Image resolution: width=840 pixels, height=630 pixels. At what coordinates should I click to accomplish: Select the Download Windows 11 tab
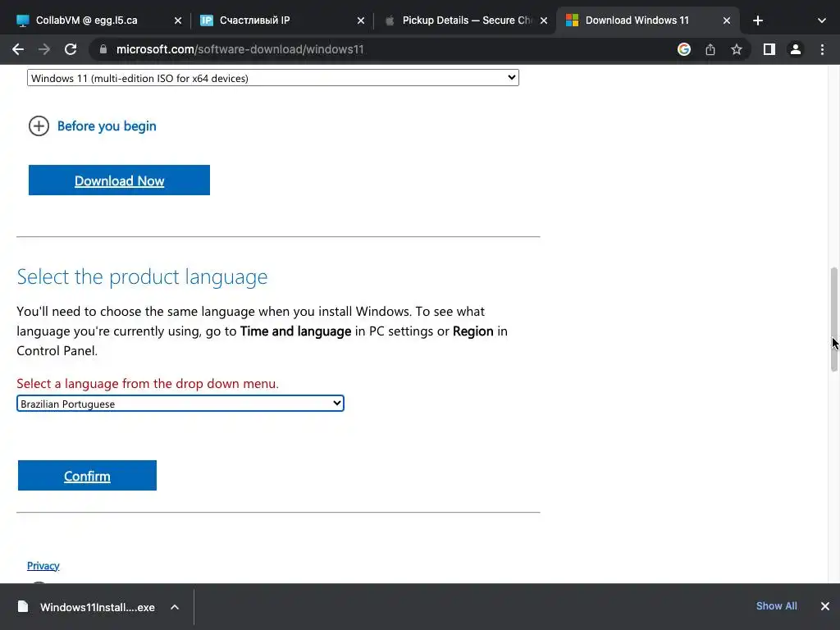tap(648, 21)
